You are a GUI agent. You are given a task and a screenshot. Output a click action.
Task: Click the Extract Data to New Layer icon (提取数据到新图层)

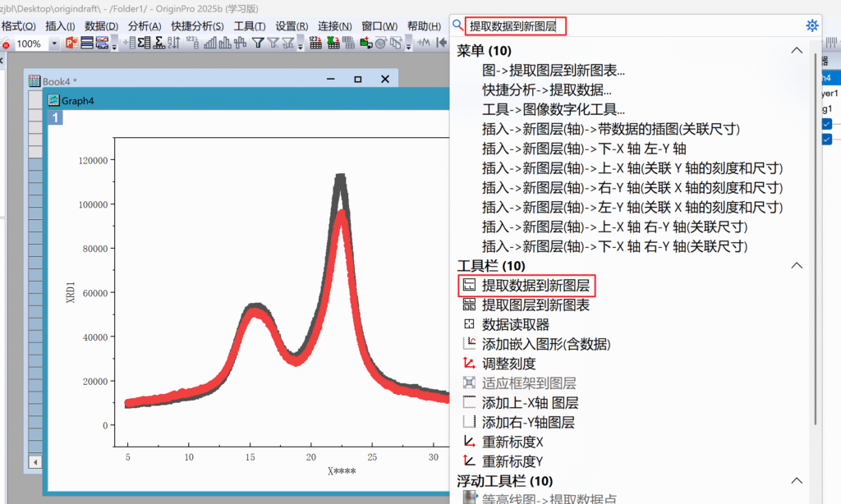pos(469,286)
